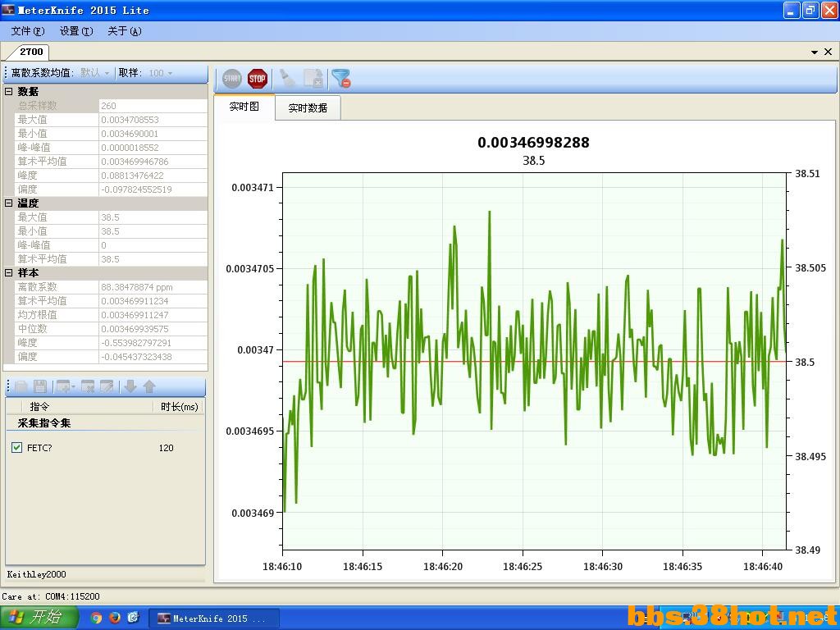Open the 设置(T) menu
This screenshot has width=840, height=630.
tap(76, 31)
